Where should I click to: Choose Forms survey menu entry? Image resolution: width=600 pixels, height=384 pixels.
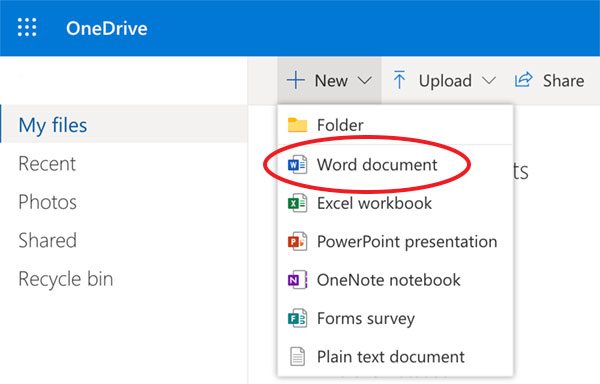[x=395, y=318]
